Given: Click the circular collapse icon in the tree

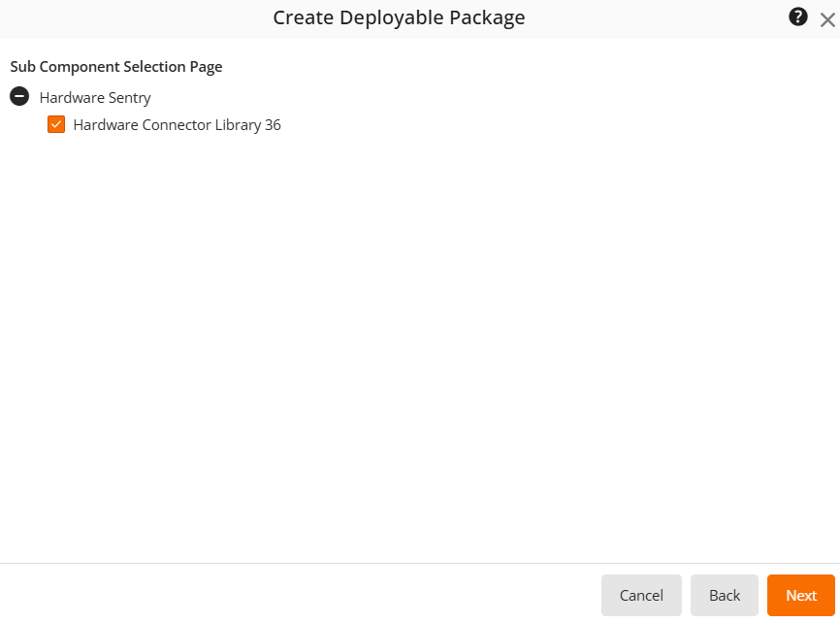Looking at the screenshot, I should 18,96.
